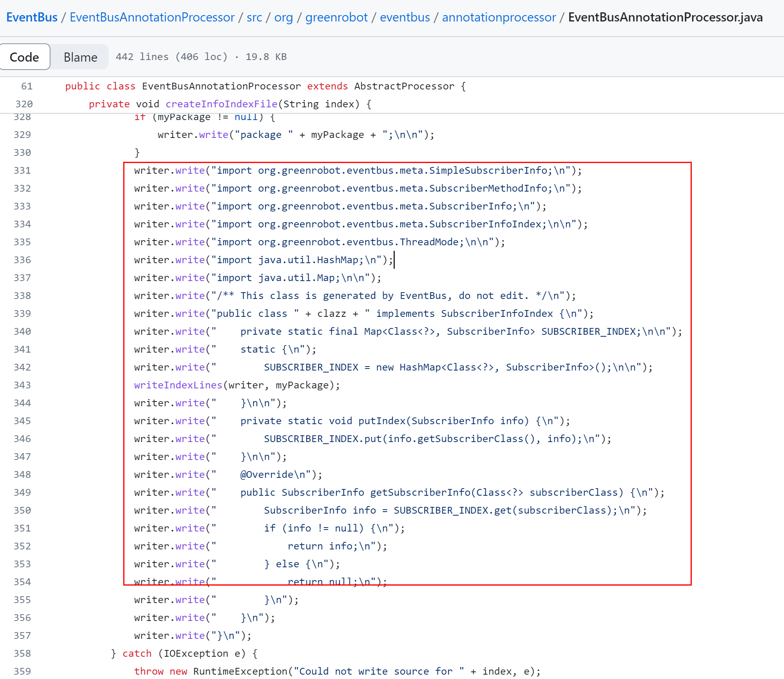Click the 'public class' write line 339

point(364,314)
